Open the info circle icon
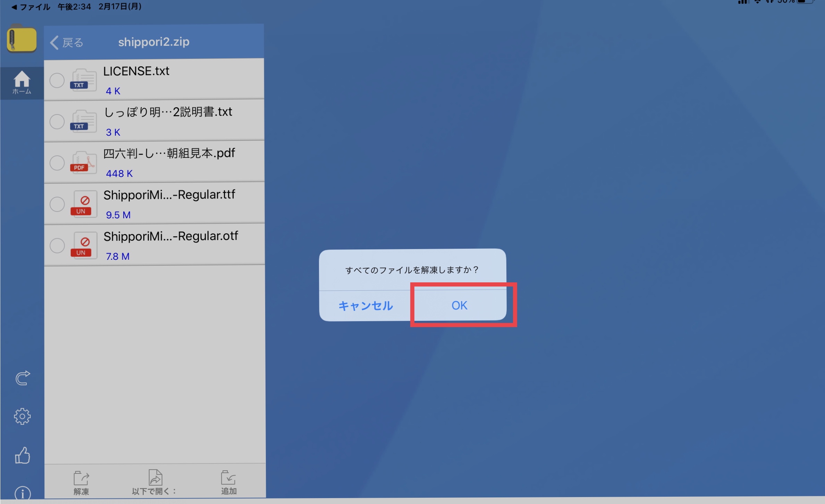Image resolution: width=825 pixels, height=504 pixels. pyautogui.click(x=23, y=493)
